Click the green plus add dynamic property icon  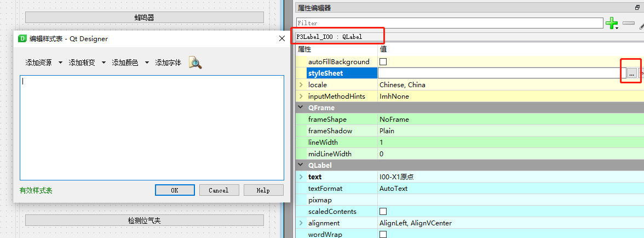click(x=612, y=24)
